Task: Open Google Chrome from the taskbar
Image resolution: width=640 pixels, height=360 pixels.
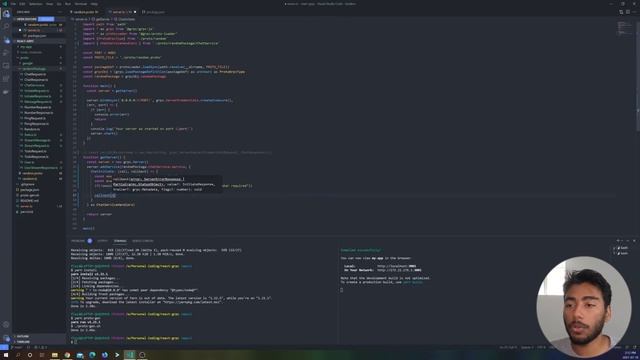Action: tap(67, 355)
